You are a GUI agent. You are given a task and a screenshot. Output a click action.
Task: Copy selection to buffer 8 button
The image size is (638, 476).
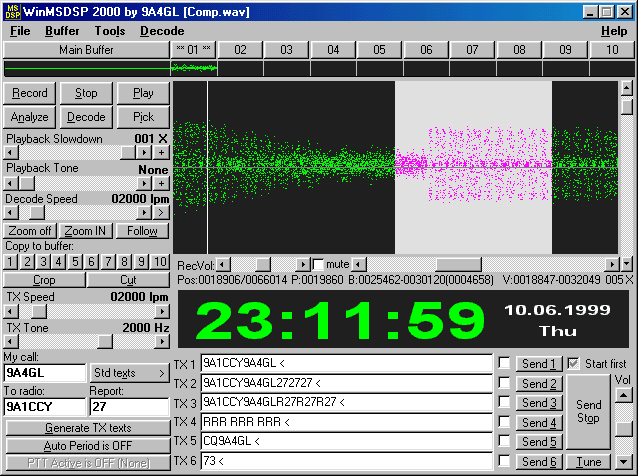coord(125,262)
